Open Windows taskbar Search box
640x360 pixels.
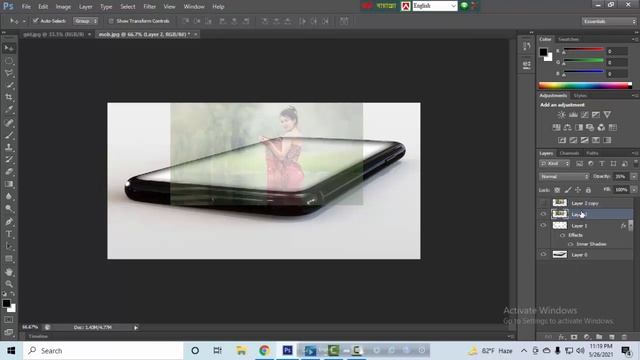point(103,351)
